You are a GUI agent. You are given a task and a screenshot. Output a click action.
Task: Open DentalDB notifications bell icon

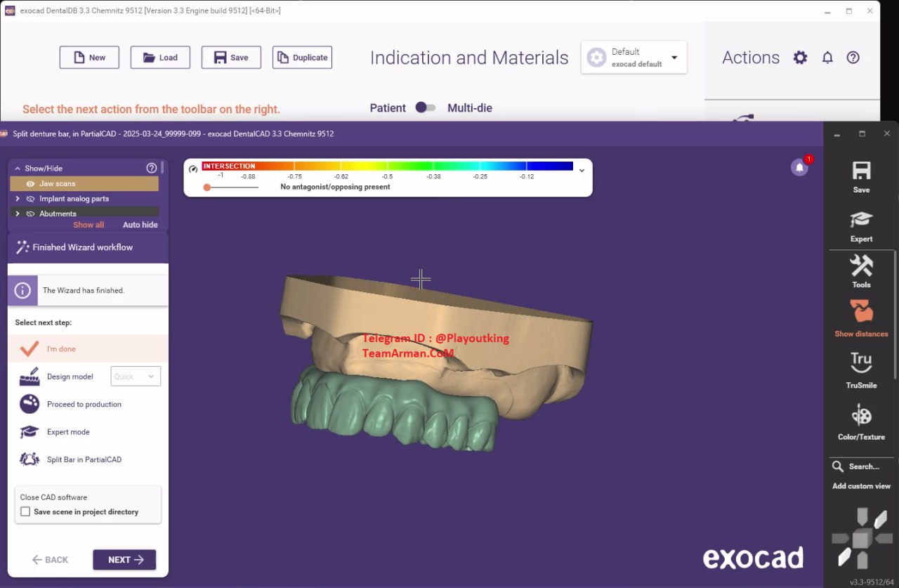coord(827,58)
